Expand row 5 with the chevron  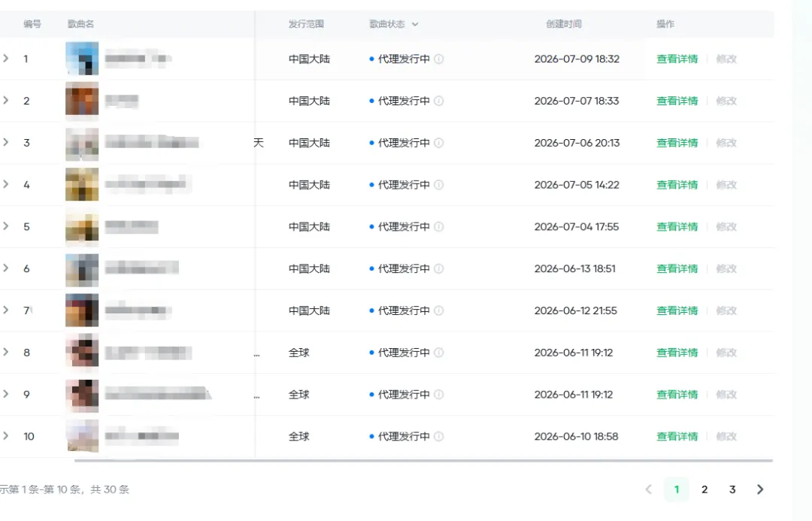point(6,226)
